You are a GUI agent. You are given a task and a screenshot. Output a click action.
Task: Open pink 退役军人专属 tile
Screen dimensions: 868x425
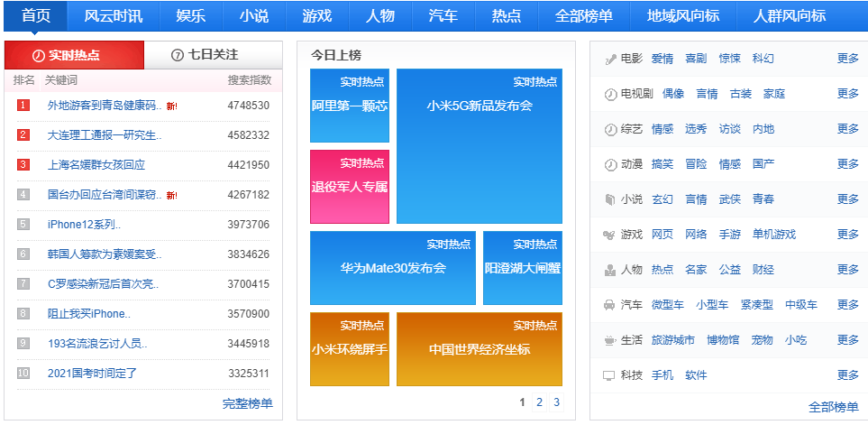350,187
